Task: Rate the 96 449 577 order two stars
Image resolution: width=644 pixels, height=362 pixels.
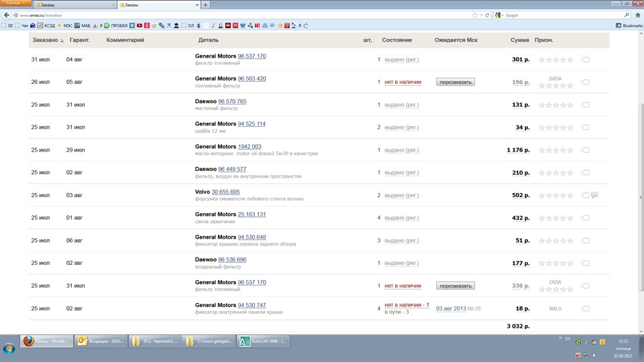Action: (x=549, y=173)
